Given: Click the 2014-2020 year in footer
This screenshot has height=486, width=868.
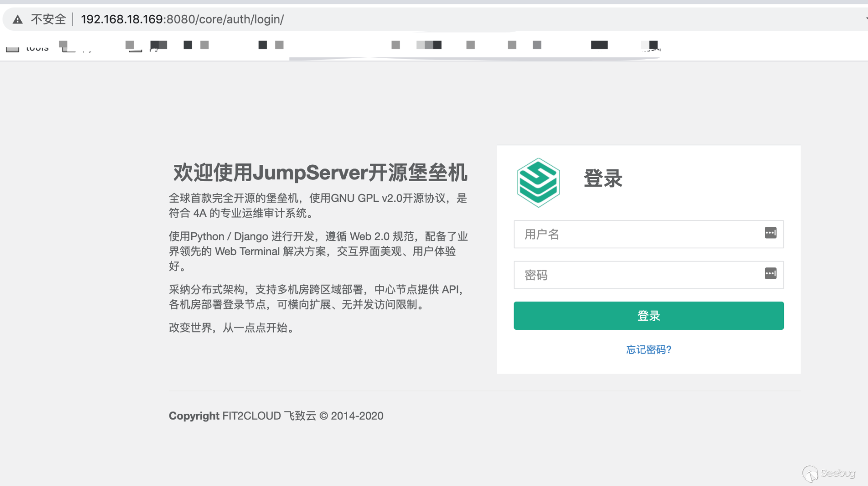Looking at the screenshot, I should pos(357,416).
